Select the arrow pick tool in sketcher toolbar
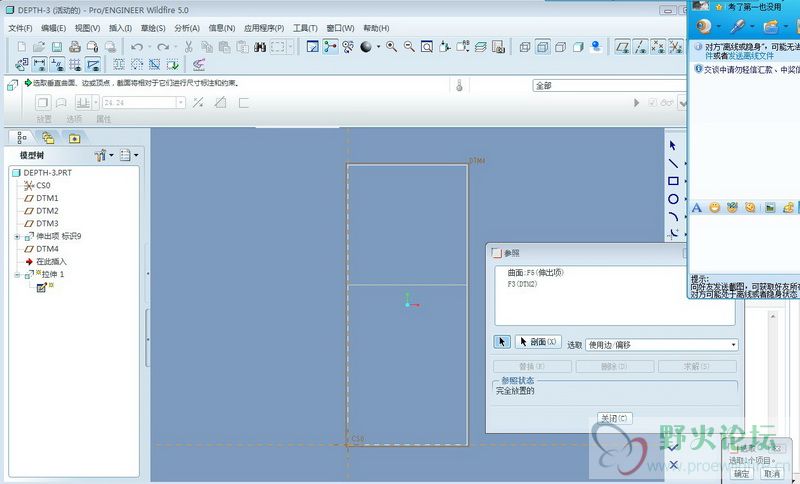Image resolution: width=800 pixels, height=484 pixels. pyautogui.click(x=673, y=145)
